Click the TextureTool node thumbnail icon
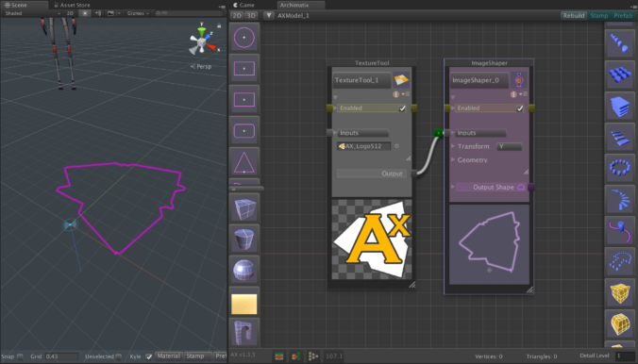 (x=401, y=80)
